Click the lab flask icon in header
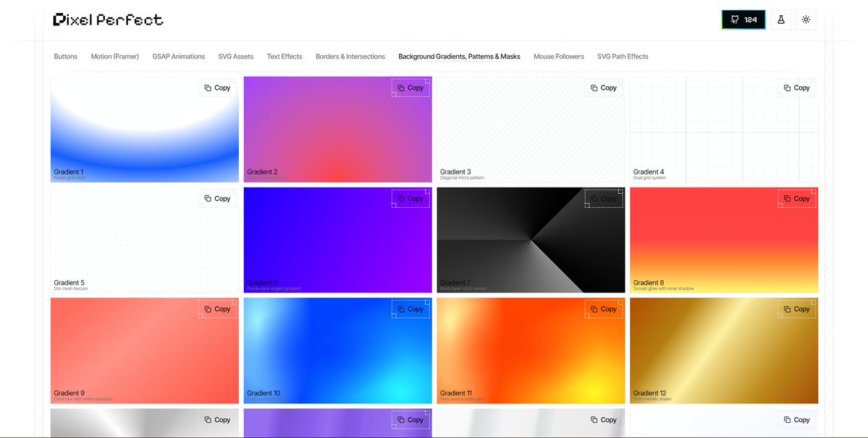 (x=780, y=20)
